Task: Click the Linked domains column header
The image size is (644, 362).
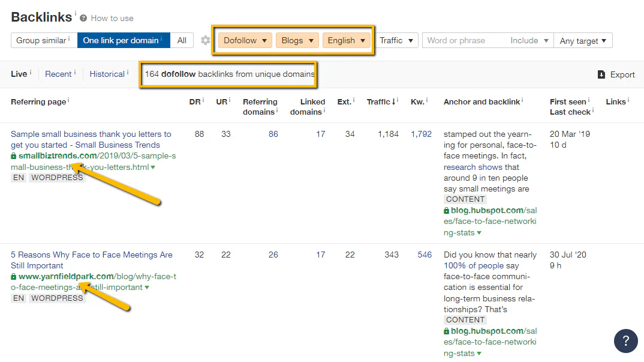Action: 308,106
